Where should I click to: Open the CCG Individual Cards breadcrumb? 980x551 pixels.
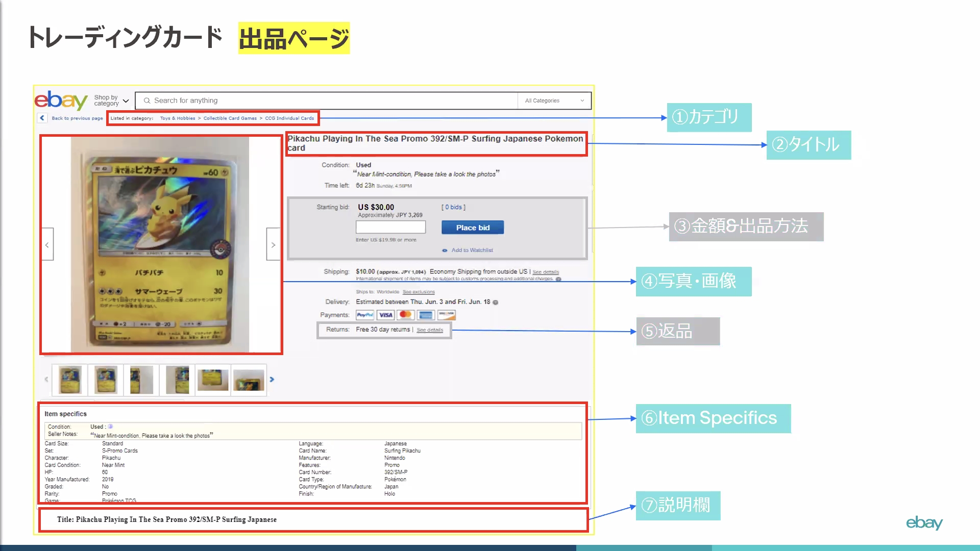click(x=289, y=118)
